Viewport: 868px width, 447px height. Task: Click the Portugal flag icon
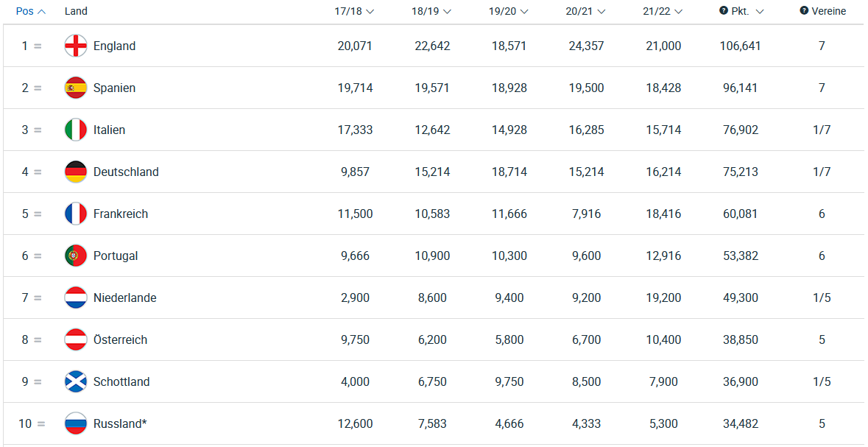coord(76,256)
